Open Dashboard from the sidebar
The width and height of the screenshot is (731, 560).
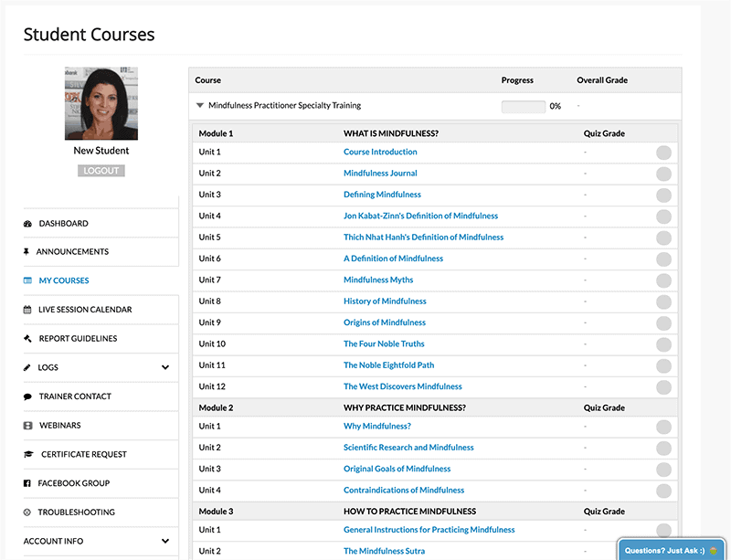(63, 224)
